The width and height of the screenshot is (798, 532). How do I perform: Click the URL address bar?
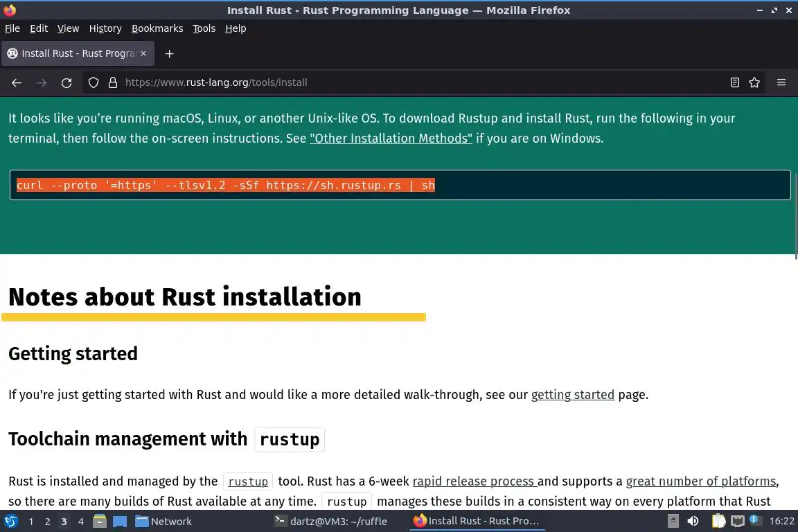click(423, 82)
